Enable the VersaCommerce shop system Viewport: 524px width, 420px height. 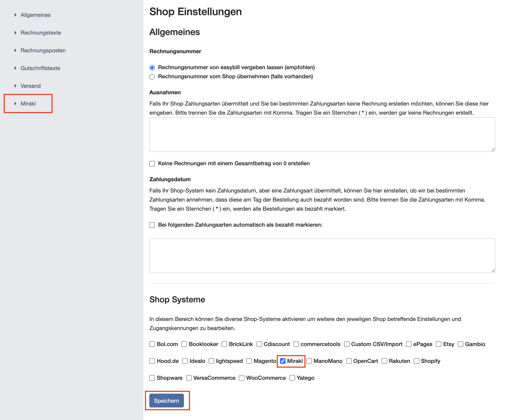pyautogui.click(x=189, y=378)
